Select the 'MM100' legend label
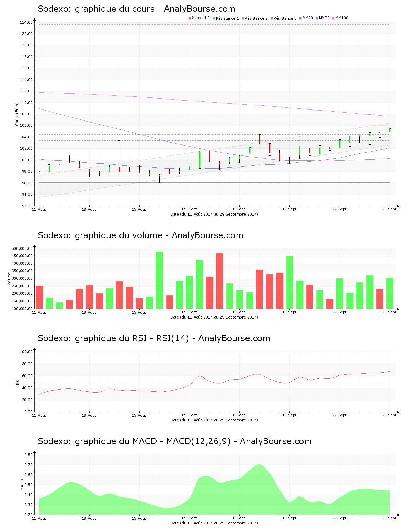 [x=342, y=18]
